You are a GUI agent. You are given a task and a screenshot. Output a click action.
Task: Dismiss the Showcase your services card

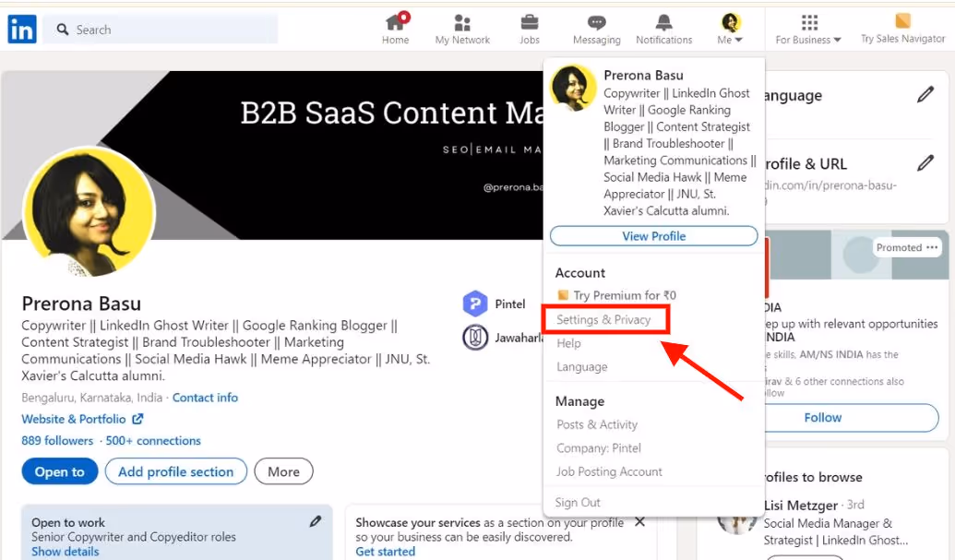pyautogui.click(x=639, y=521)
